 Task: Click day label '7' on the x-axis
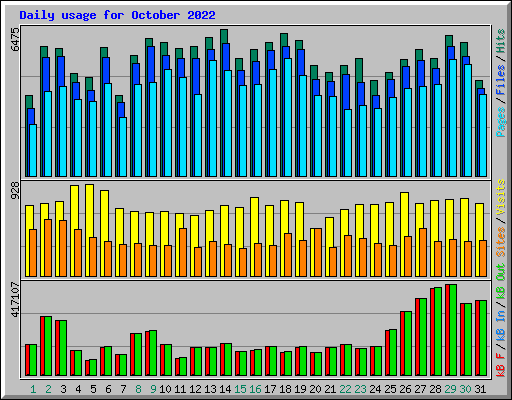(x=123, y=389)
